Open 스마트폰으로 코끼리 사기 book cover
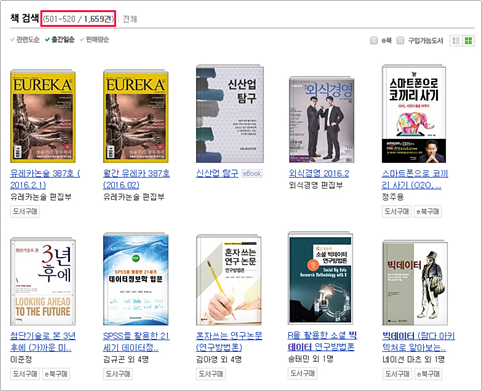The height and width of the screenshot is (391, 482). pyautogui.click(x=414, y=114)
